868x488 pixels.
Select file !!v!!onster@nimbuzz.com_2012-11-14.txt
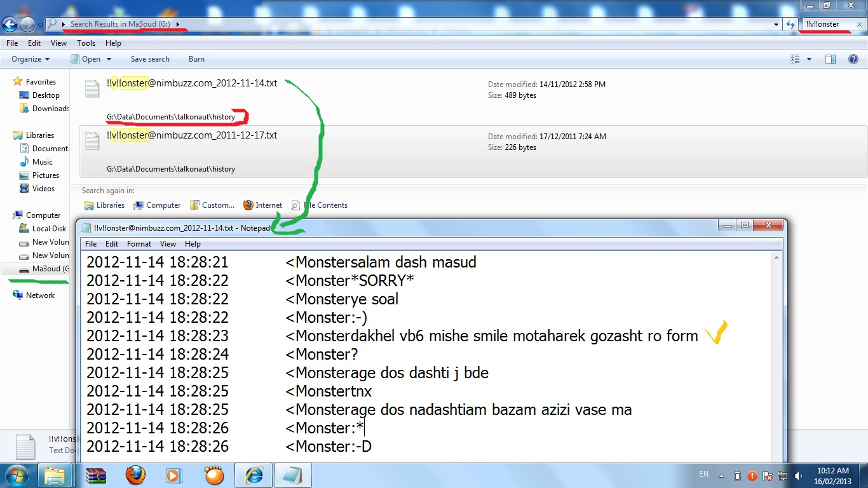(192, 83)
